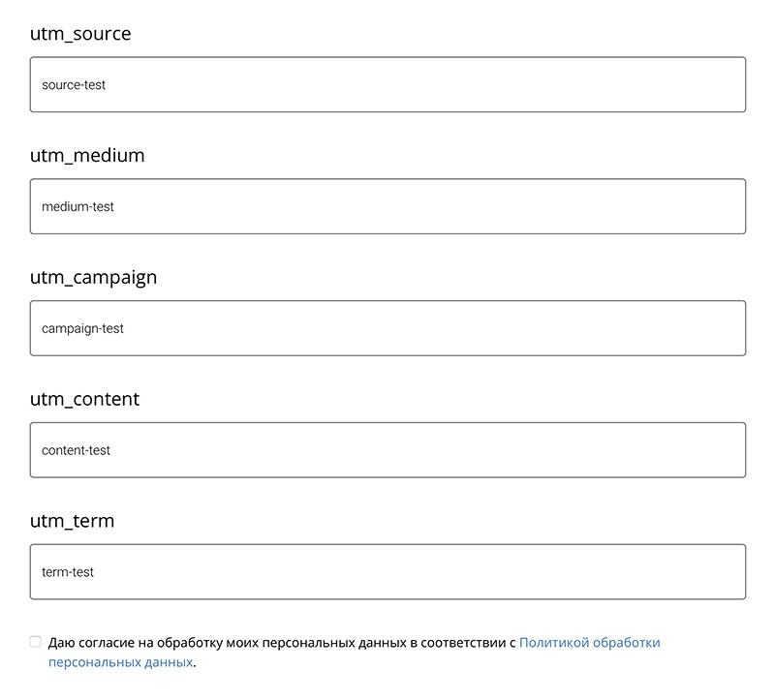This screenshot has width=775, height=700.
Task: Tick the personal data consent checkbox
Action: tap(35, 642)
